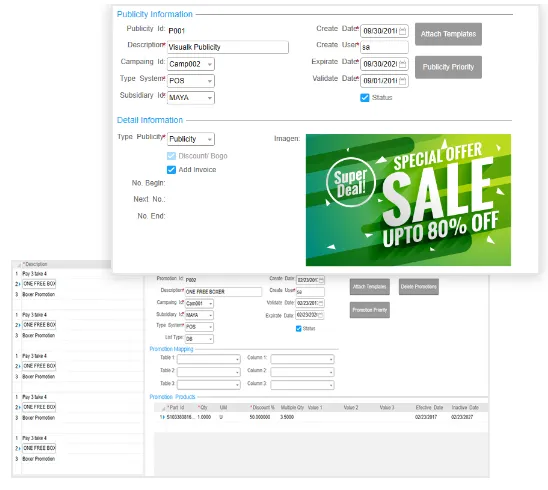Viewport: 548px width, 490px height.
Task: Uncheck the Publicity Status checkbox
Action: (x=365, y=98)
